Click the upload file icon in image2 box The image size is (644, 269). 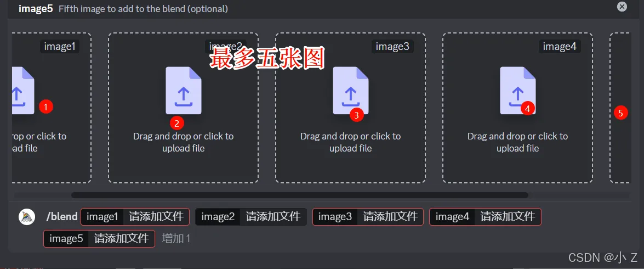point(184,91)
